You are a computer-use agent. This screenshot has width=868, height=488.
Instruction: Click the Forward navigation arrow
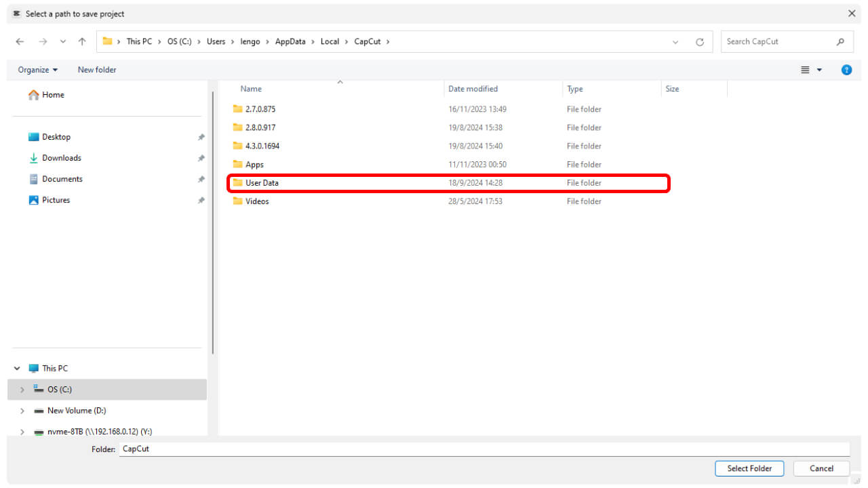pyautogui.click(x=43, y=41)
